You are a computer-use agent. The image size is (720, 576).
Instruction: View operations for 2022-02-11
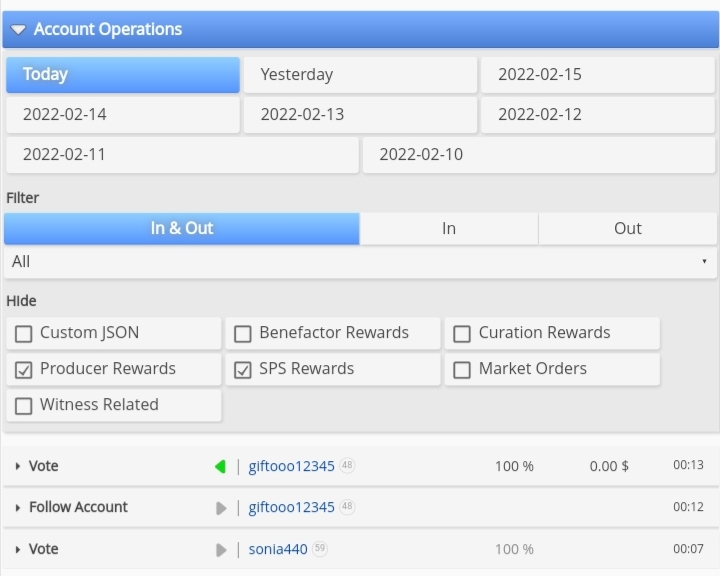182,155
